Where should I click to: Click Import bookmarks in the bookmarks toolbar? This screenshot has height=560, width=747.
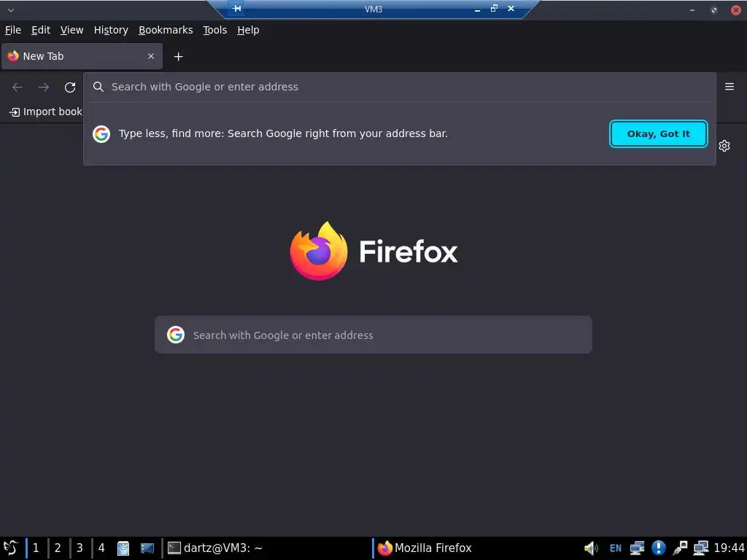tap(46, 112)
